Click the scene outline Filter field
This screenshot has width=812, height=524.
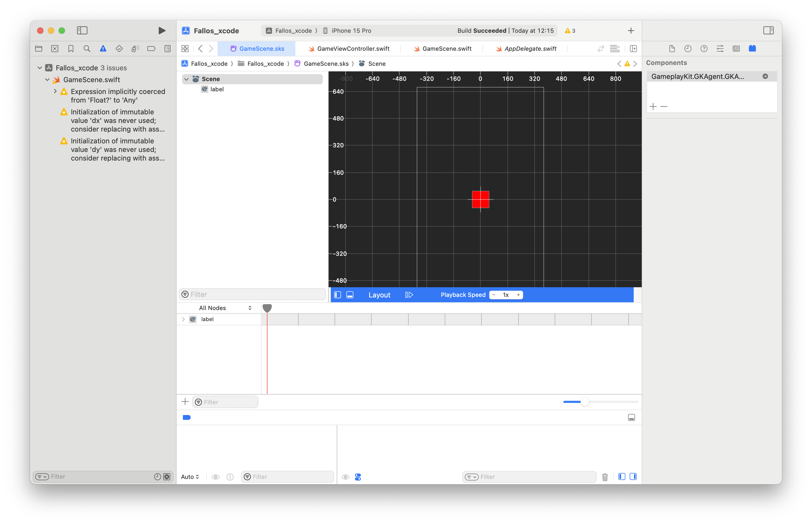pos(252,294)
